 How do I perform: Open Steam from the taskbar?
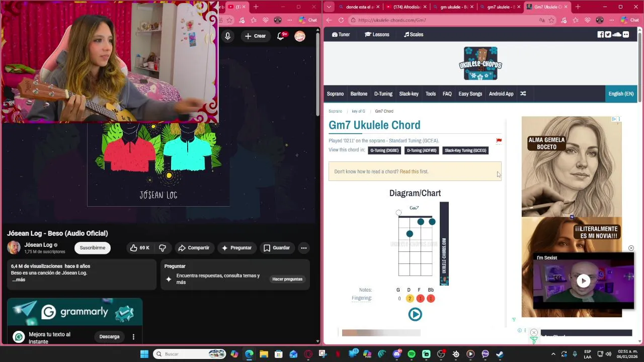coord(500,354)
